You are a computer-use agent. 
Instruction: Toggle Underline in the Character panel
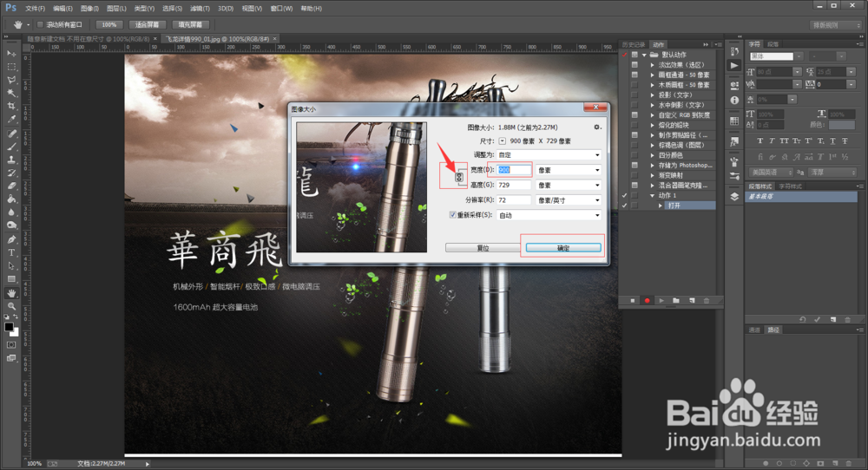pos(832,141)
